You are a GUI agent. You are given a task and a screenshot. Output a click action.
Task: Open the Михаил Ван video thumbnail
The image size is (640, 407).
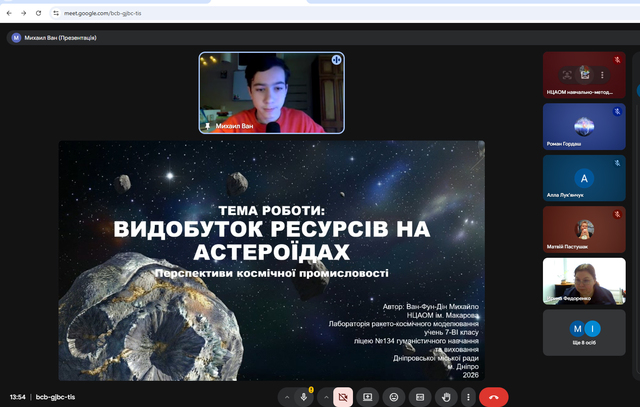point(271,92)
